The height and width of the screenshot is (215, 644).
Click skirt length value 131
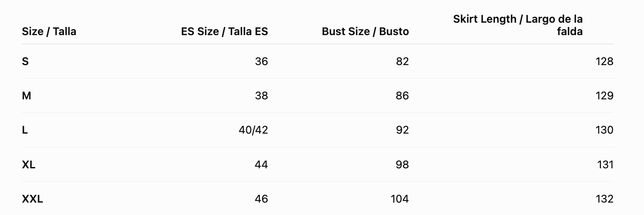[605, 164]
